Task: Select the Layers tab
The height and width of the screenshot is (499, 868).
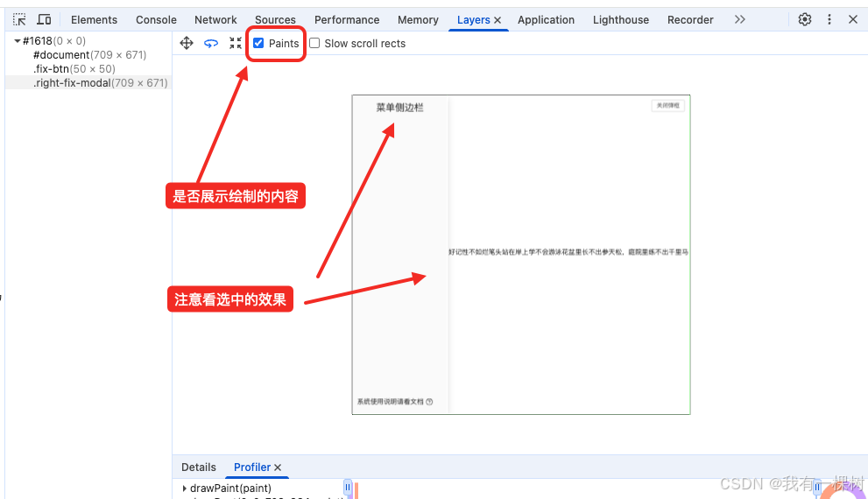Action: click(x=473, y=20)
